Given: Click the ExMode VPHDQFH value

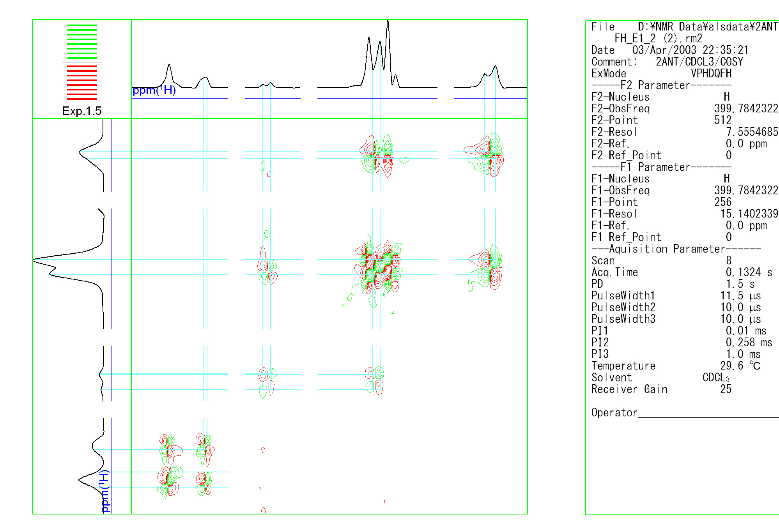Looking at the screenshot, I should click(x=711, y=73).
